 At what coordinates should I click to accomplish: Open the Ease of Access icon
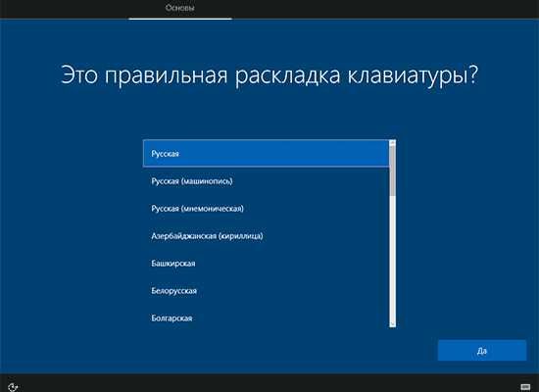point(13,387)
